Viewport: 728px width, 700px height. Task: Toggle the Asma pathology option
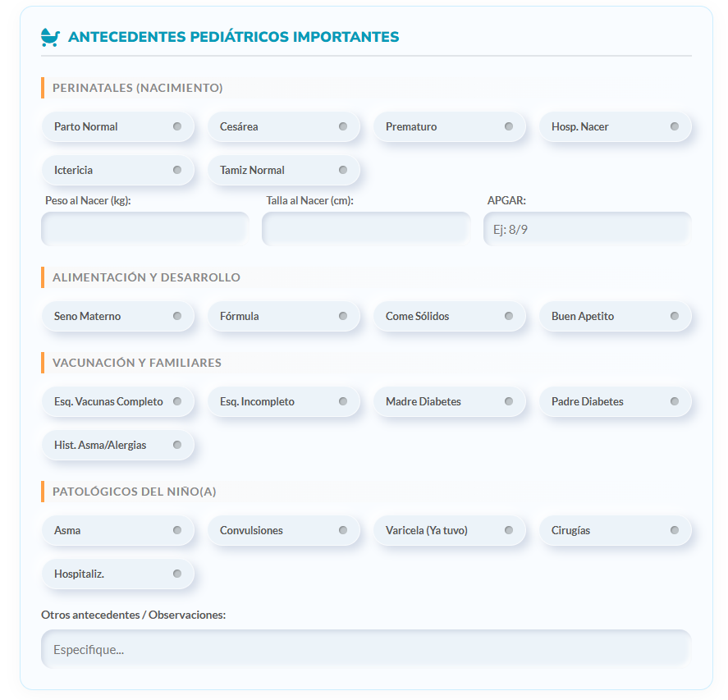[x=118, y=530]
